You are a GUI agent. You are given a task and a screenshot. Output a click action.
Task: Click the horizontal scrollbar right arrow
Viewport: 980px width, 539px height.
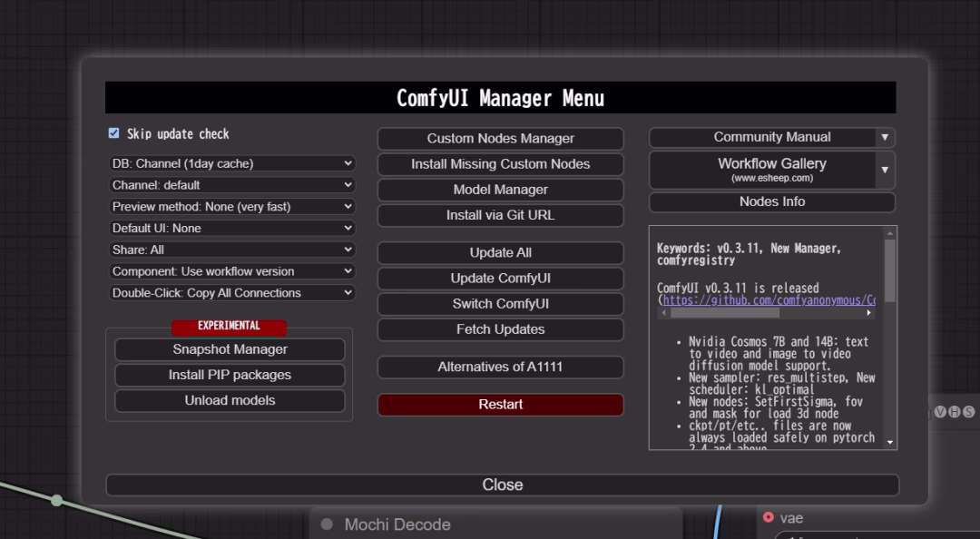click(x=868, y=313)
